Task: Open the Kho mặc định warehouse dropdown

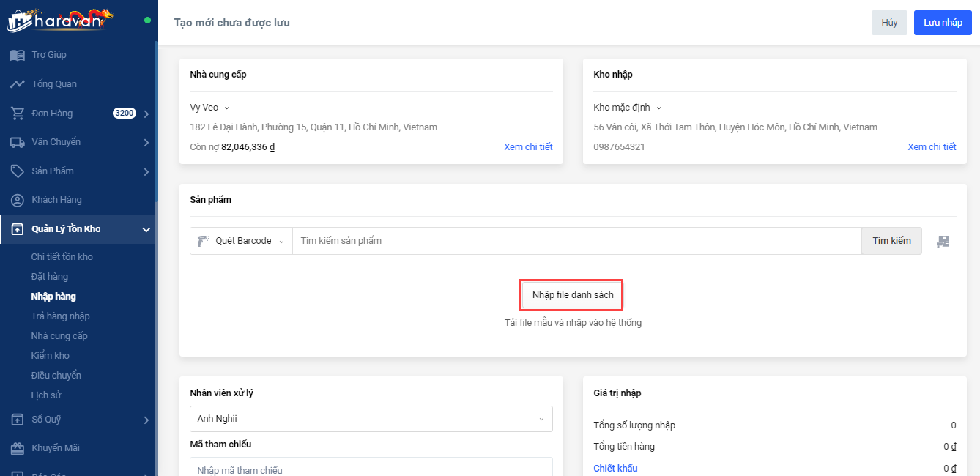Action: point(627,108)
